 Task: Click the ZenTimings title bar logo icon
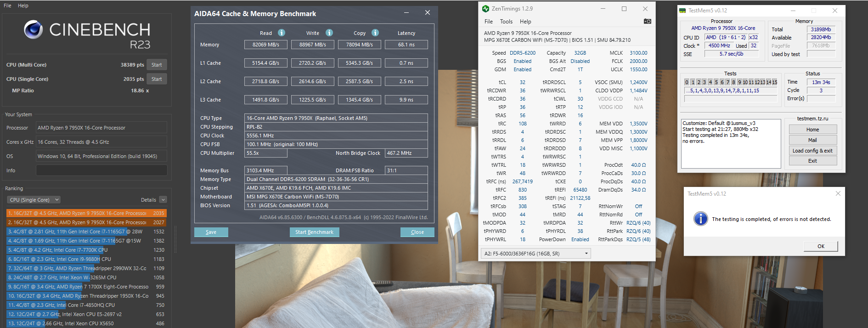click(485, 9)
